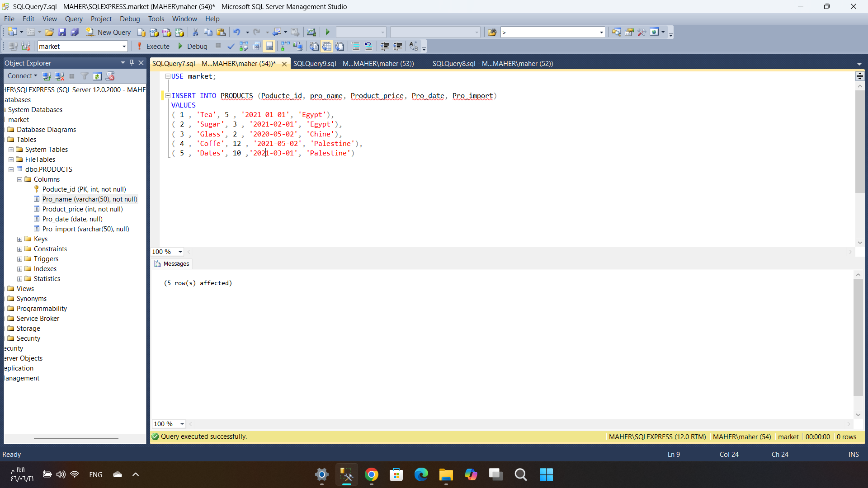This screenshot has height=488, width=868.
Task: Click the Debug button
Action: point(193,46)
